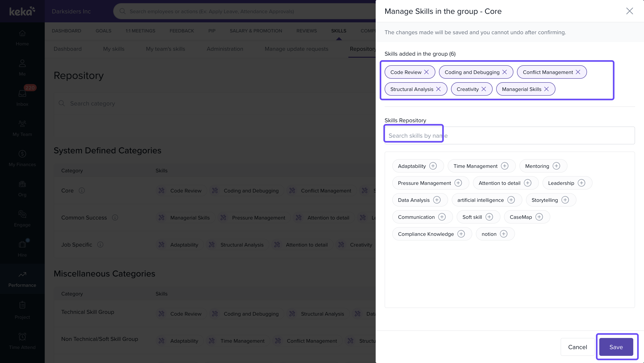Open the Performance sidebar section

(22, 279)
